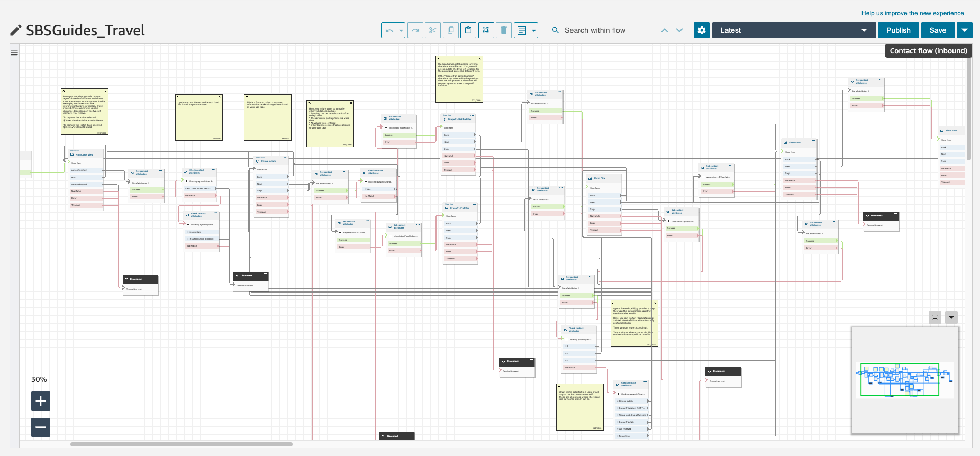Edit flow name using the pencil icon

(x=16, y=31)
